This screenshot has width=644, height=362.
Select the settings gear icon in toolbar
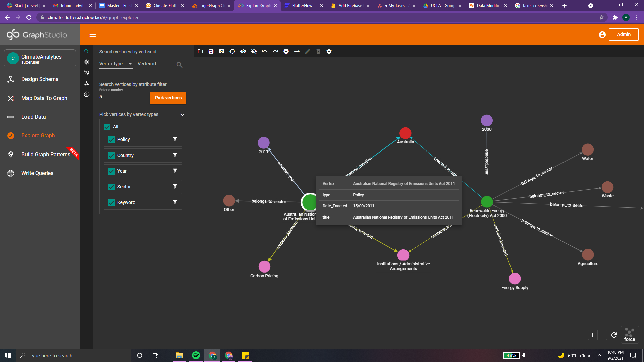(x=329, y=51)
